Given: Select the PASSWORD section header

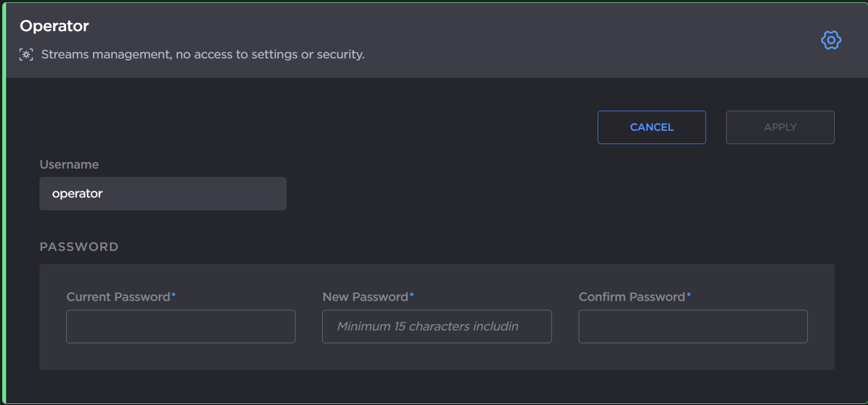Looking at the screenshot, I should (78, 246).
